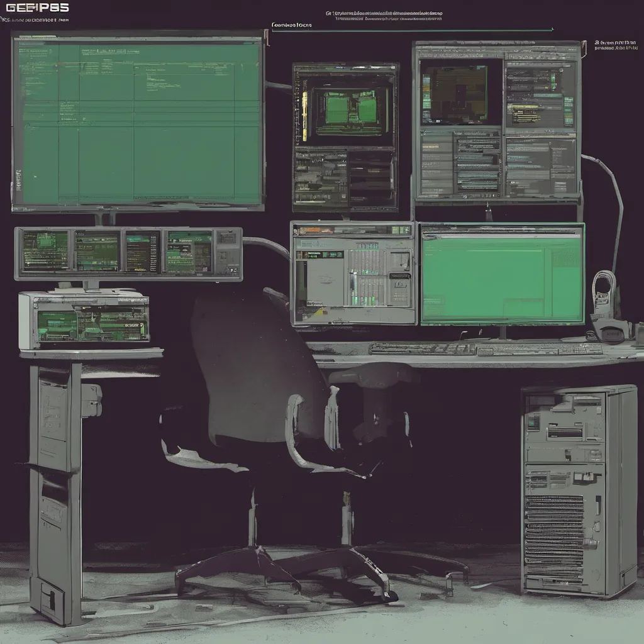Screen dimensions: 644x644
Task: Click the GEFIPBS title in the corner
Action: [x=35, y=8]
